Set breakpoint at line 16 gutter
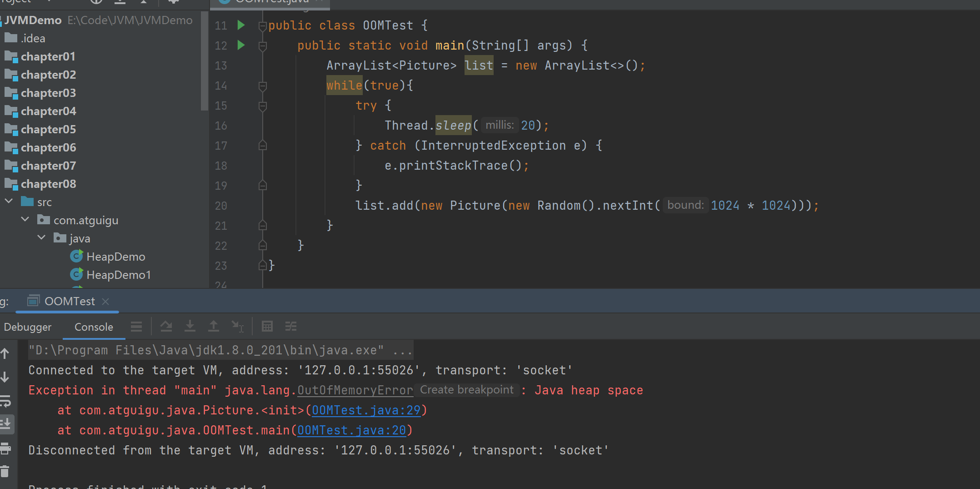980x489 pixels. coord(241,126)
